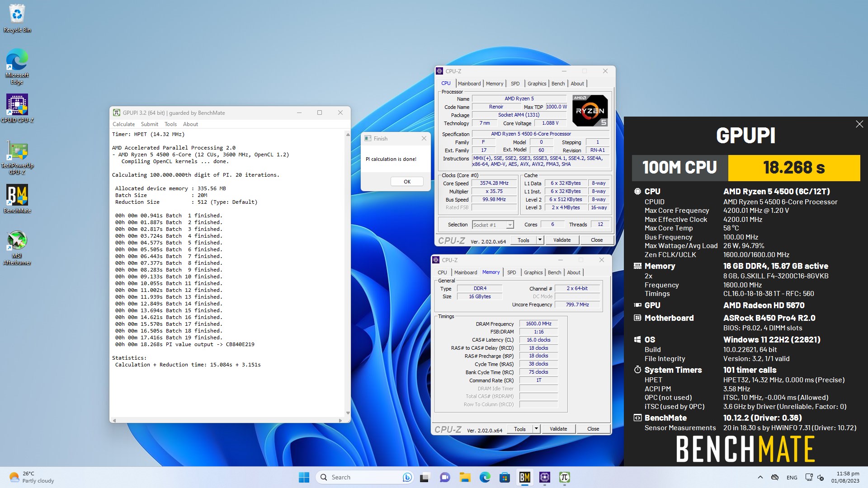Open Task View on the taskbar
Screen dimensions: 868x488
(425, 477)
